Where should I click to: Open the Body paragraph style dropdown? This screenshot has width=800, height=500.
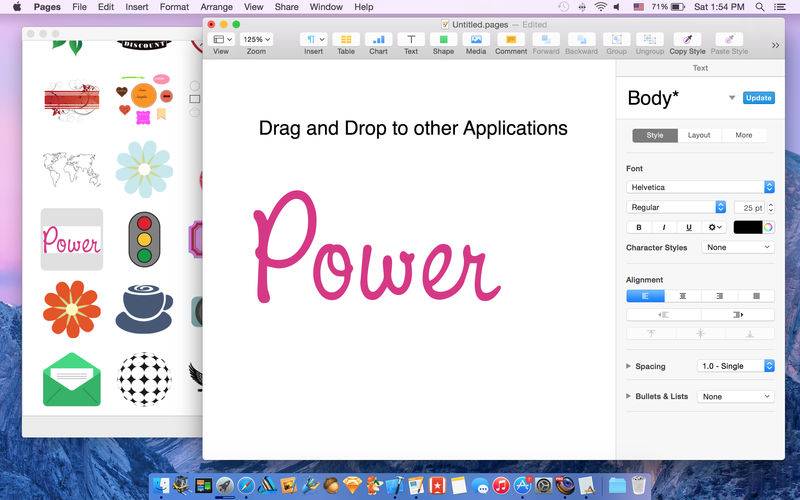[x=732, y=97]
